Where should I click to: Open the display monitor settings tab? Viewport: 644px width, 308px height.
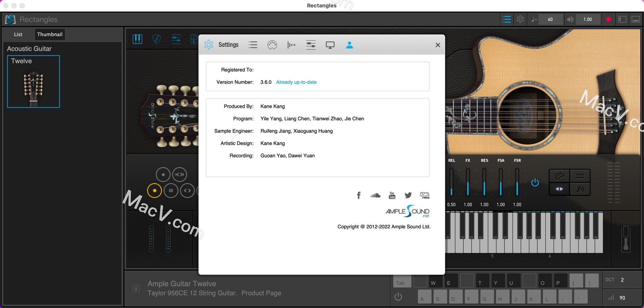tap(330, 45)
